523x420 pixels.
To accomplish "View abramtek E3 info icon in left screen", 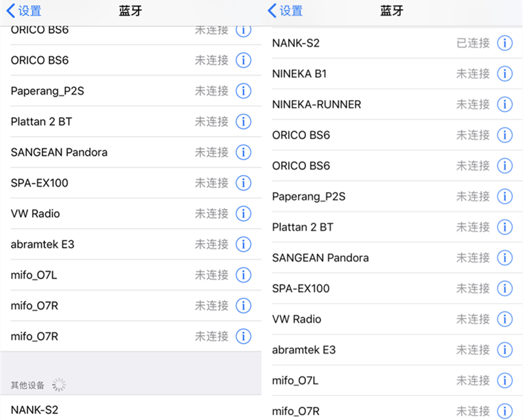I will point(243,244).
